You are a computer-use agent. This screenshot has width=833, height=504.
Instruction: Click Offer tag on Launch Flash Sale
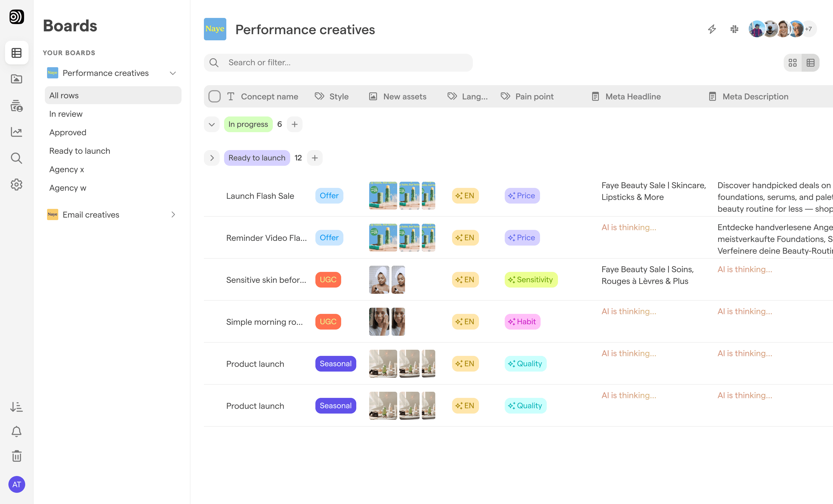click(x=329, y=196)
